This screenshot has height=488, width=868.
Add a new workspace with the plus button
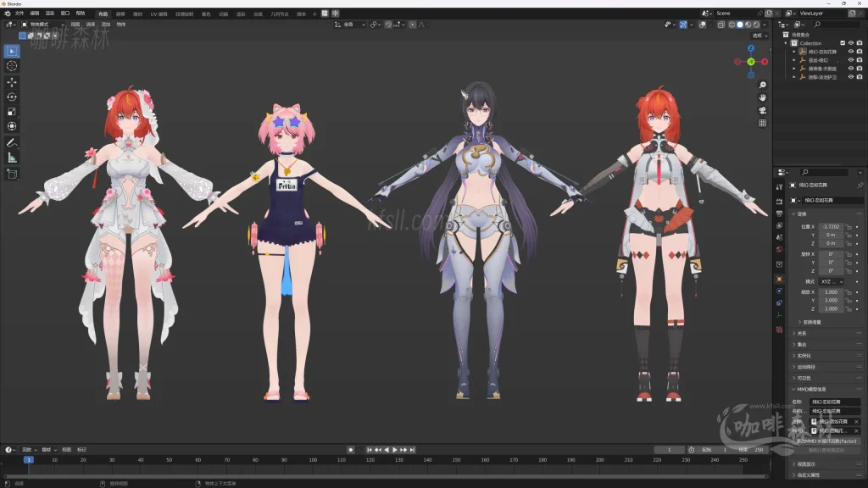314,14
